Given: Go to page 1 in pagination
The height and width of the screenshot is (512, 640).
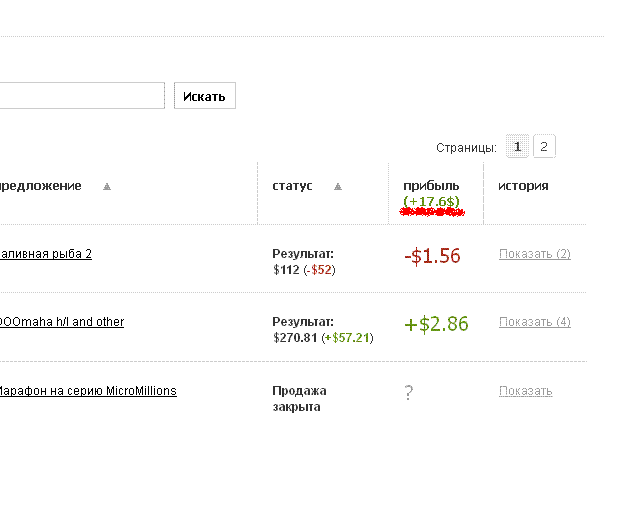Looking at the screenshot, I should click(x=517, y=147).
